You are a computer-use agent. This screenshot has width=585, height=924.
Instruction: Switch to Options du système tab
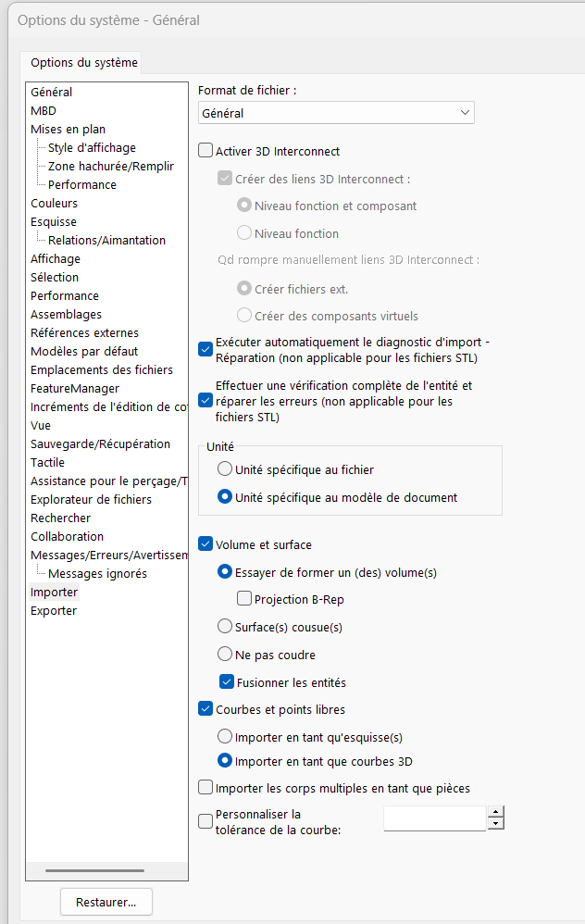83,62
